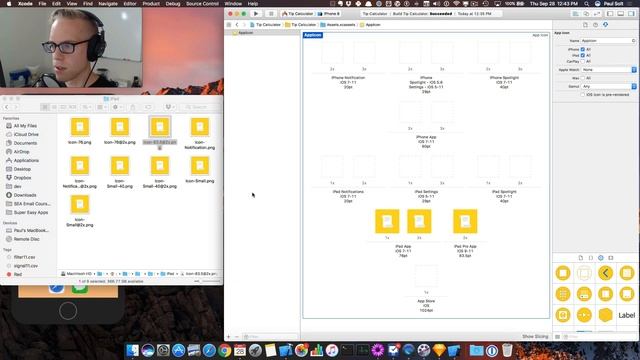Viewport: 640px width, 360px height.
Task: Switch Finder to icon view
Action: click(45, 107)
